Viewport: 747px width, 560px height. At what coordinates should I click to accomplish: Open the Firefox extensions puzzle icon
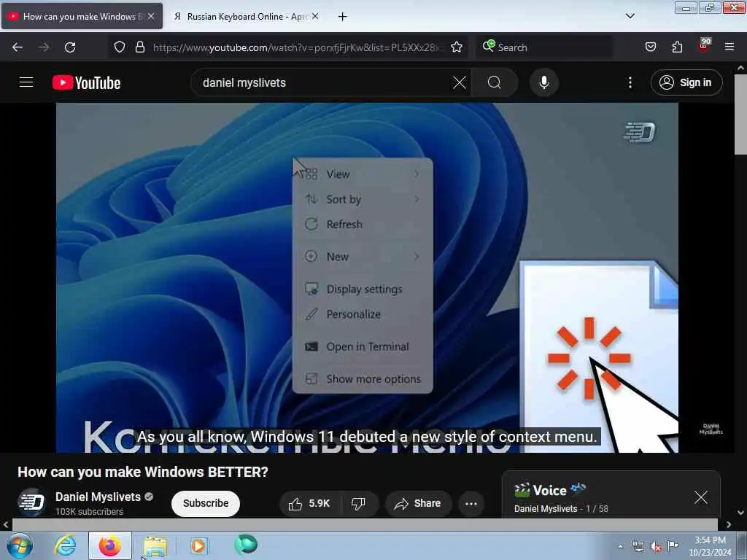(677, 47)
